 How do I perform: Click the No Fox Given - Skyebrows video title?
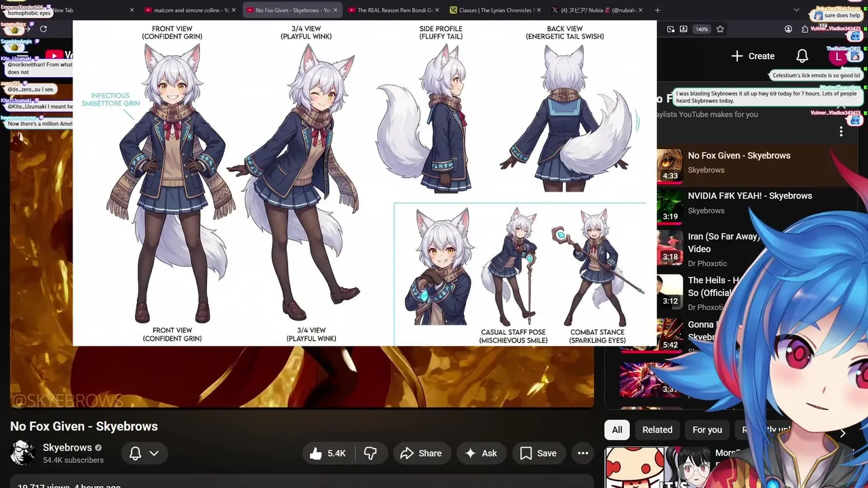[x=84, y=426]
